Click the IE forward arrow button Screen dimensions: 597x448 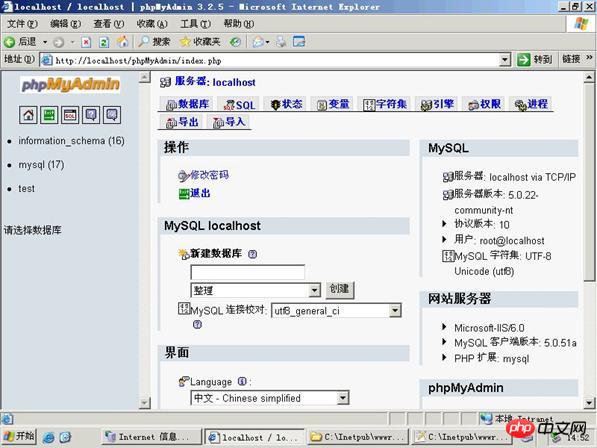coord(59,42)
